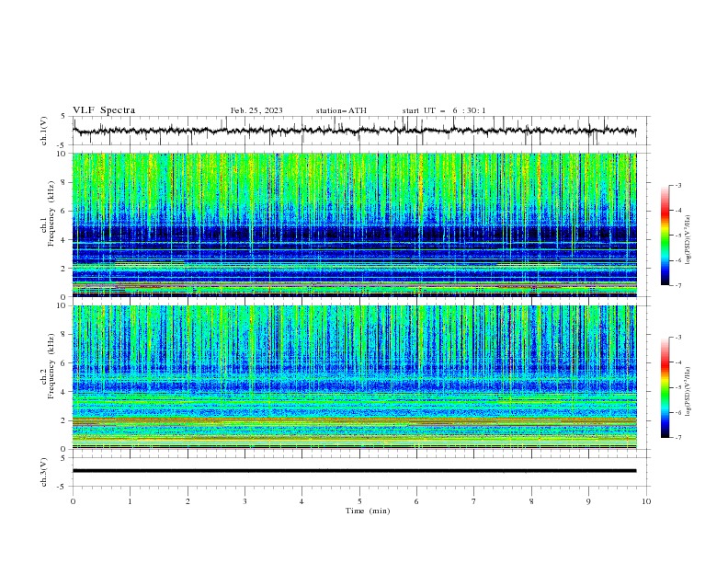Click the ch.1 spectrogram color scale bar
The height and width of the screenshot is (563, 728).
[665, 236]
